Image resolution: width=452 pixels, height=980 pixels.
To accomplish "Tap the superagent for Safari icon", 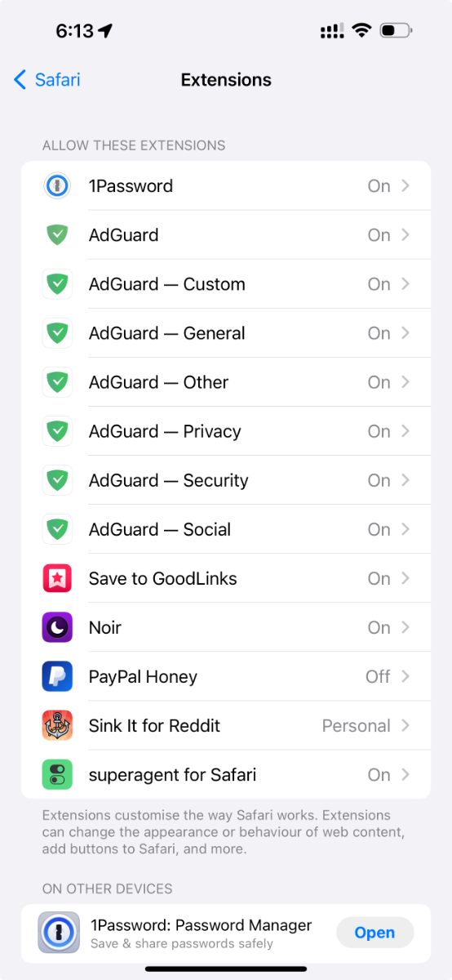I will click(x=57, y=774).
